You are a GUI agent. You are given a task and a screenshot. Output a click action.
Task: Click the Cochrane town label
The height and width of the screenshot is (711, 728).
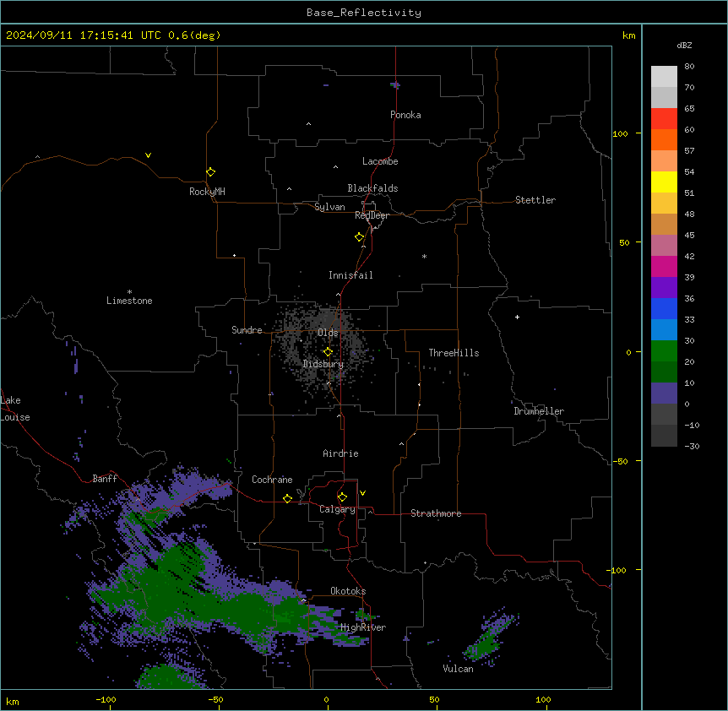tap(272, 480)
